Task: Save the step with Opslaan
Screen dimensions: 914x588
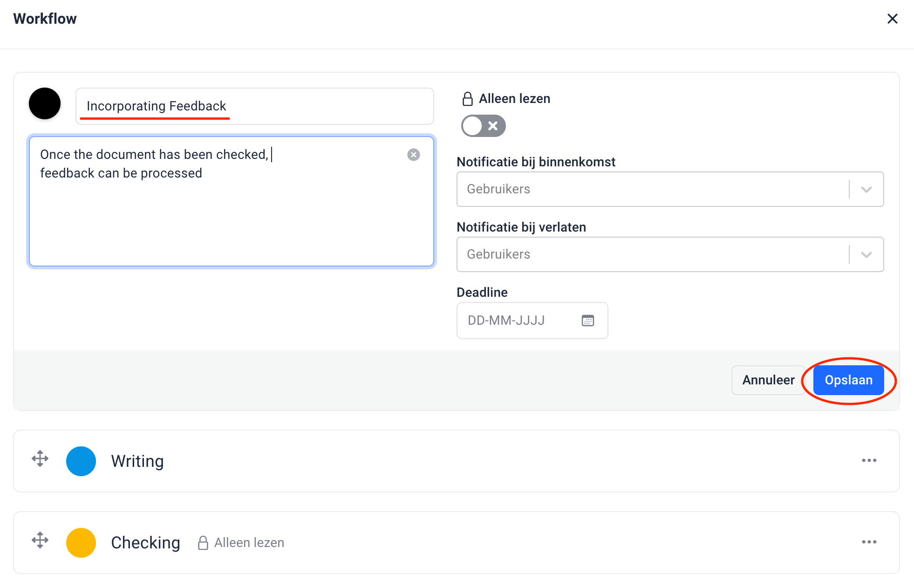Action: tap(848, 380)
